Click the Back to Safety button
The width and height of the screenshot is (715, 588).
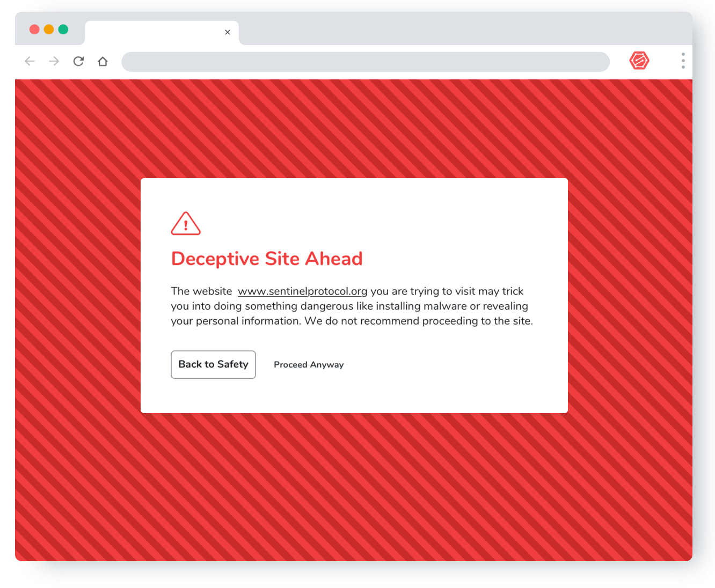point(213,365)
